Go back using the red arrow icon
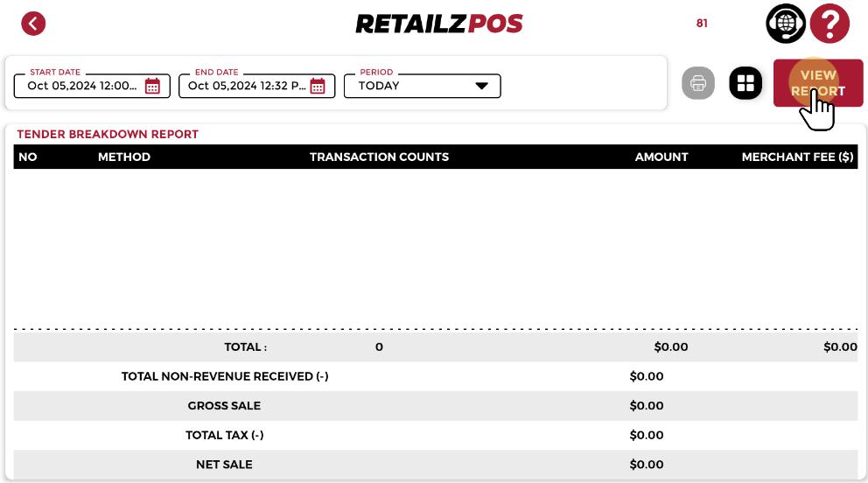Screen dimensions: 868x483 pos(33,24)
